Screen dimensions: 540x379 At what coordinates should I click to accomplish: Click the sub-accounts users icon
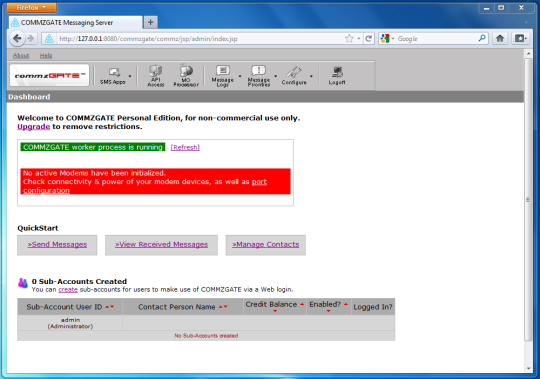pyautogui.click(x=23, y=283)
